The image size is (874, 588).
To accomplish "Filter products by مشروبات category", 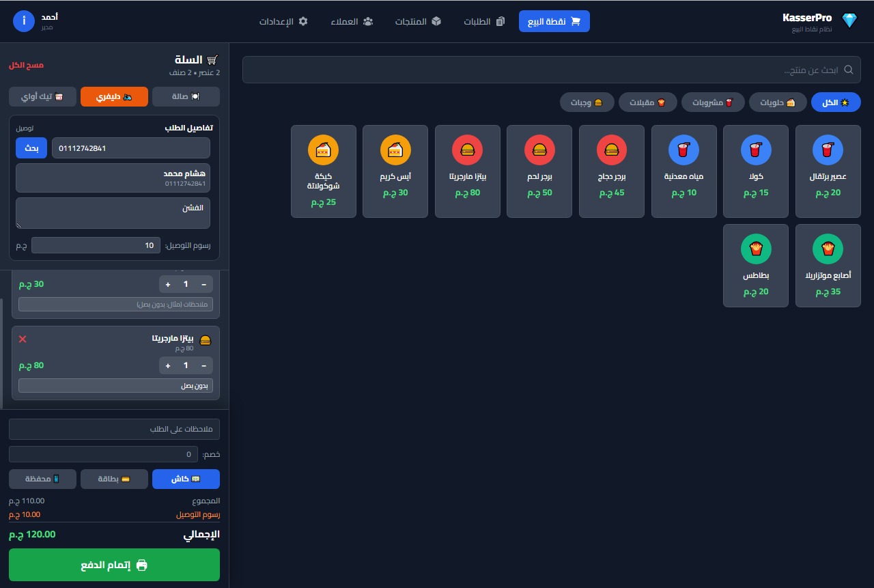I will 713,102.
